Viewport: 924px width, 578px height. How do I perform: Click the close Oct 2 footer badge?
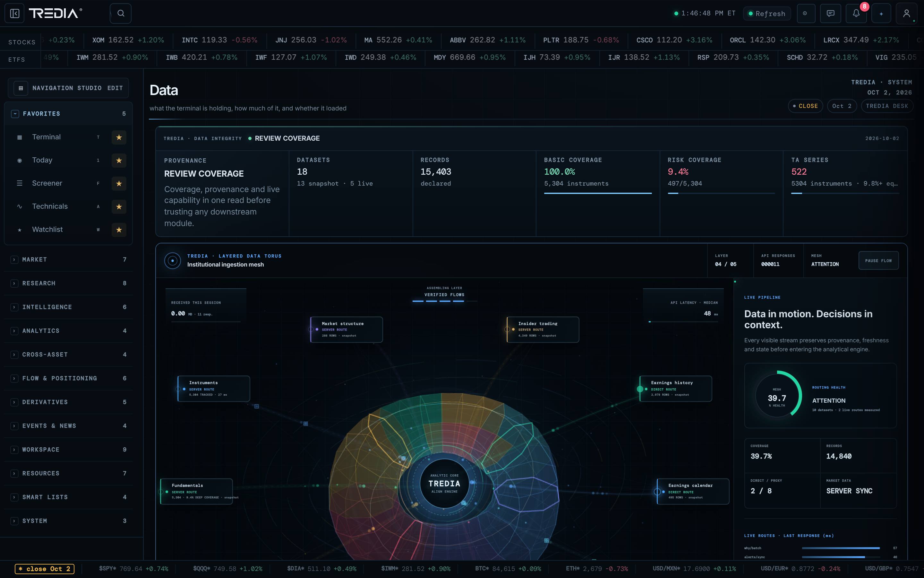click(45, 569)
